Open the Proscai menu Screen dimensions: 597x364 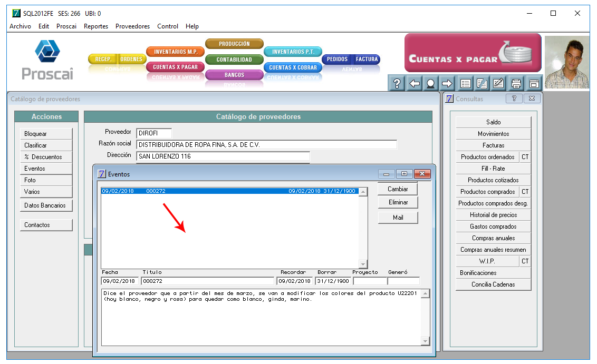[x=66, y=26]
